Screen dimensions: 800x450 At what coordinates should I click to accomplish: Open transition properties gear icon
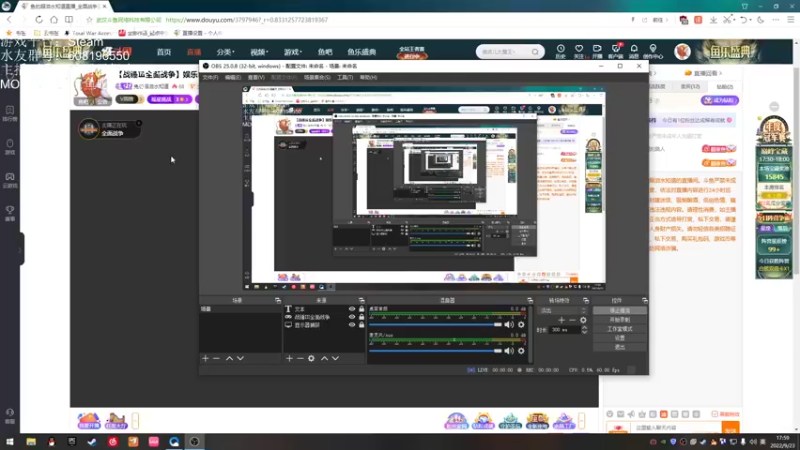583,320
